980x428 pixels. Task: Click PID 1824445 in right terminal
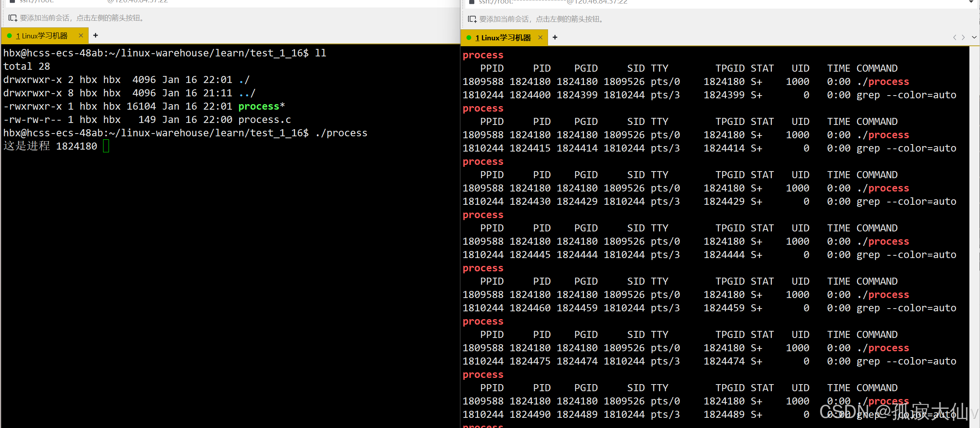coord(530,255)
